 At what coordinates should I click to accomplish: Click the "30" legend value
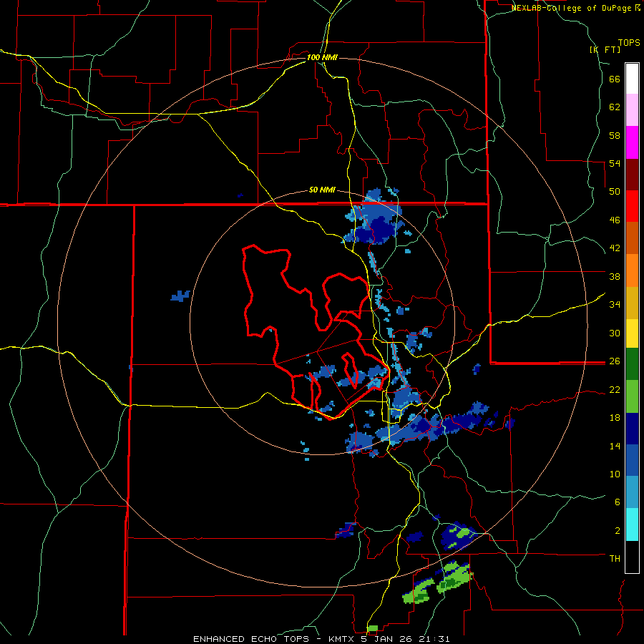click(615, 333)
